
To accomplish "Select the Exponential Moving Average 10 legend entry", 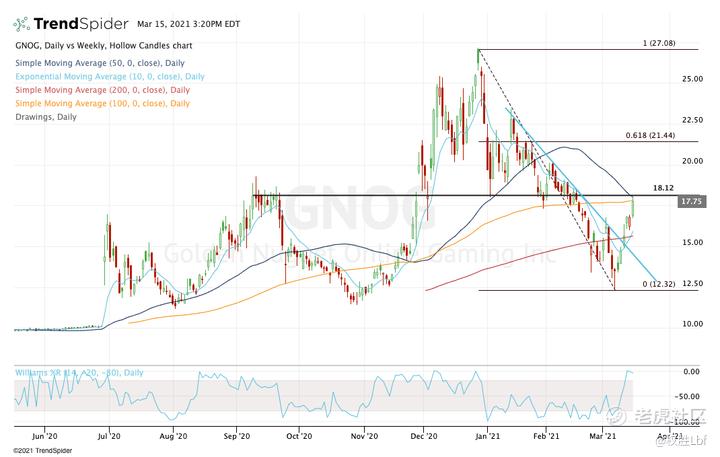I will point(110,76).
